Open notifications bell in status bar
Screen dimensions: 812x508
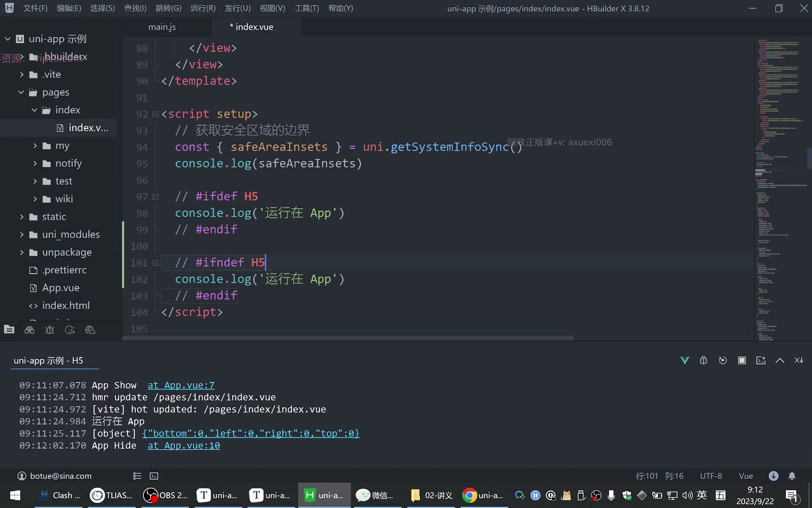(792, 476)
